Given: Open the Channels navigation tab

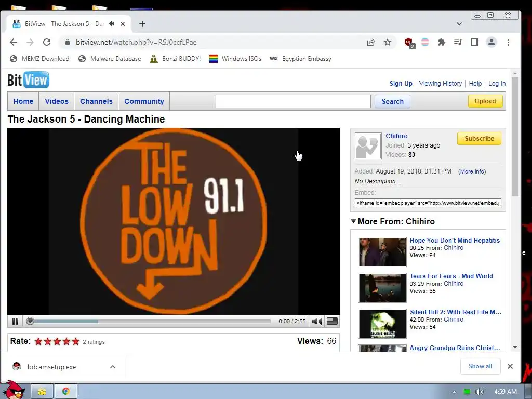Looking at the screenshot, I should click(96, 101).
